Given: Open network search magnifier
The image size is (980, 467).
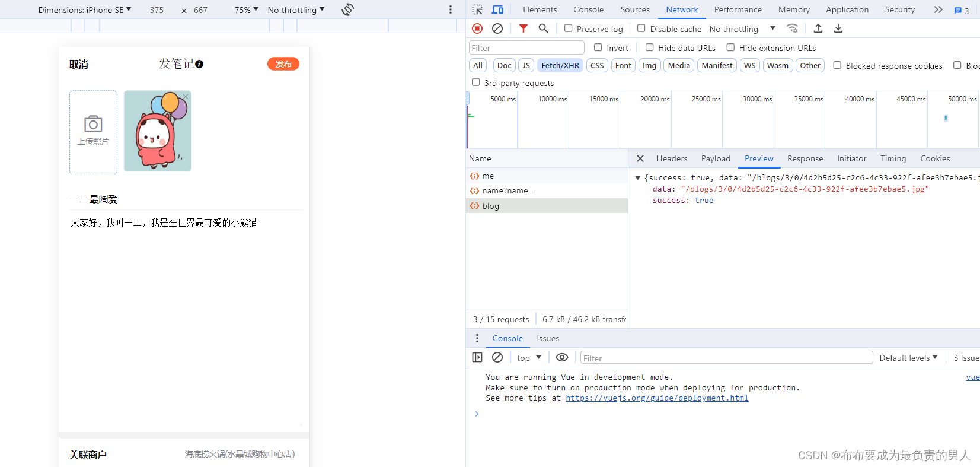Looking at the screenshot, I should click(543, 28).
